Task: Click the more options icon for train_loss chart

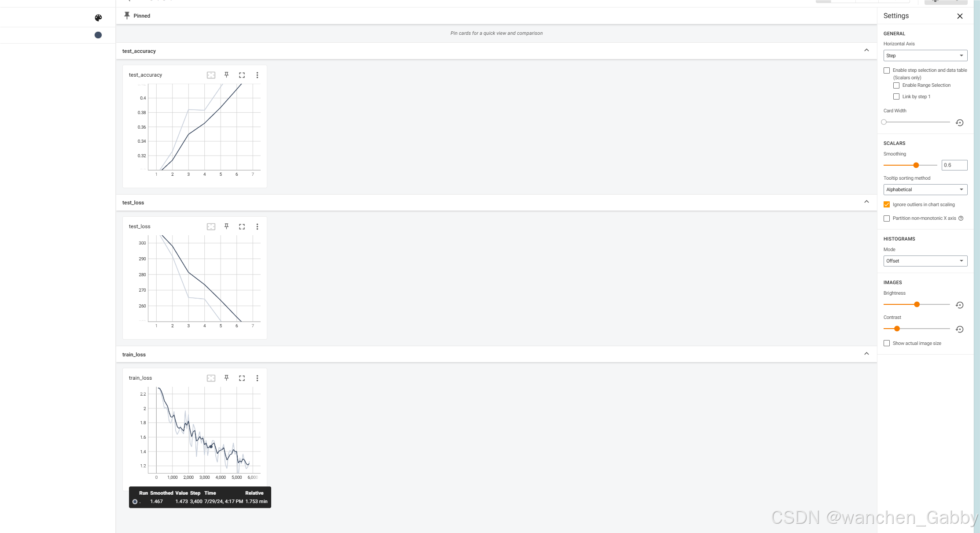Action: tap(257, 378)
